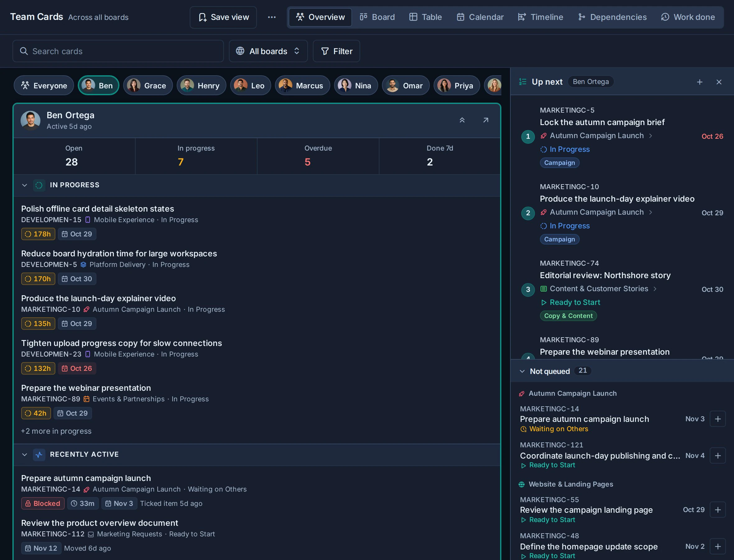Open the more options ellipsis menu

click(272, 17)
